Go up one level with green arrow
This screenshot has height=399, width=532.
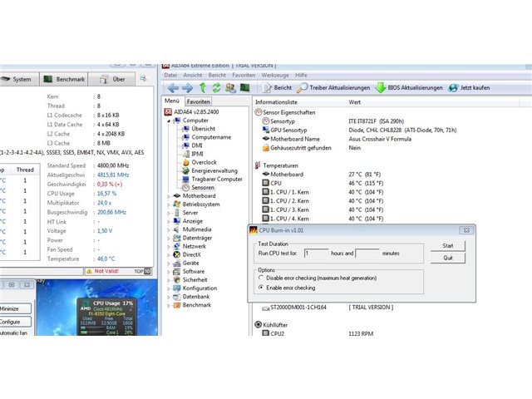pyautogui.click(x=203, y=88)
